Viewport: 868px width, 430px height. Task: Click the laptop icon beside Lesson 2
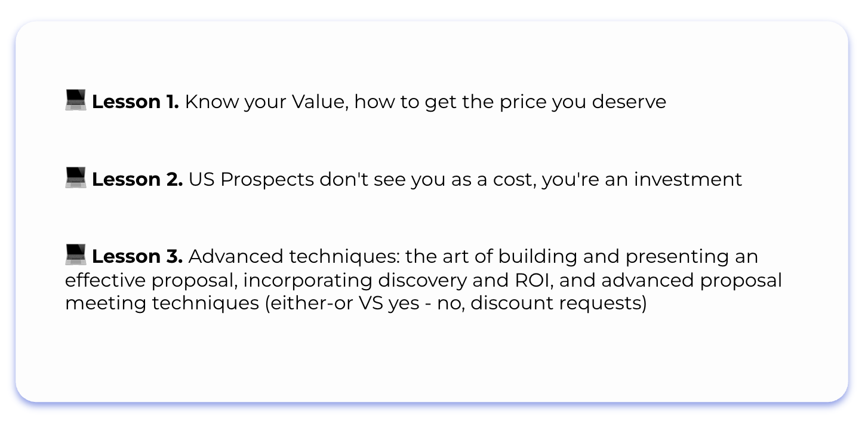[x=76, y=177]
